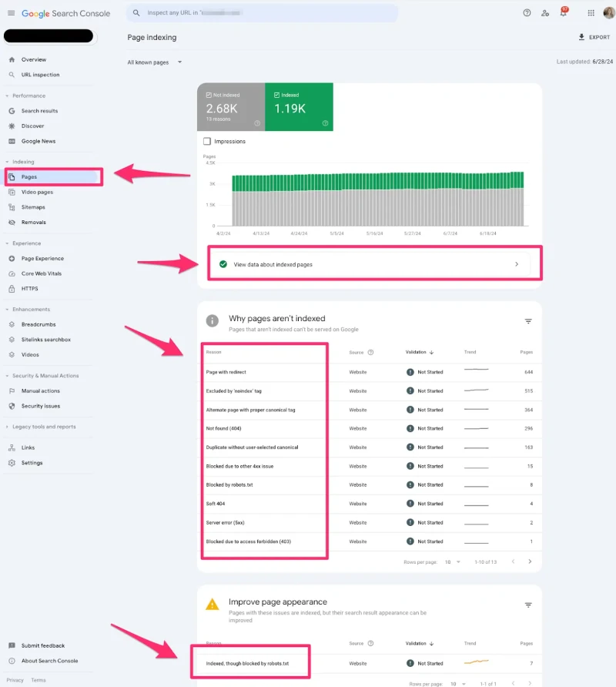616x687 pixels.
Task: Open filter icon in Improve page appearance
Action: pyautogui.click(x=528, y=605)
